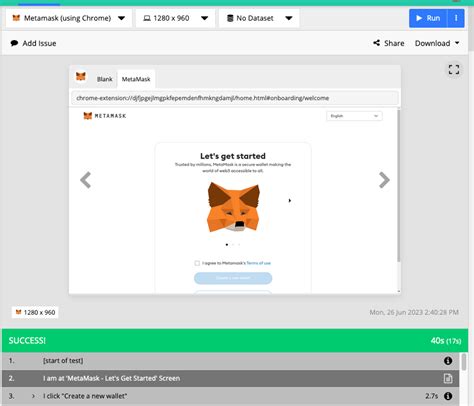Viewport: 474px width, 406px height.
Task: Open the Run options three-dot menu
Action: tap(456, 18)
